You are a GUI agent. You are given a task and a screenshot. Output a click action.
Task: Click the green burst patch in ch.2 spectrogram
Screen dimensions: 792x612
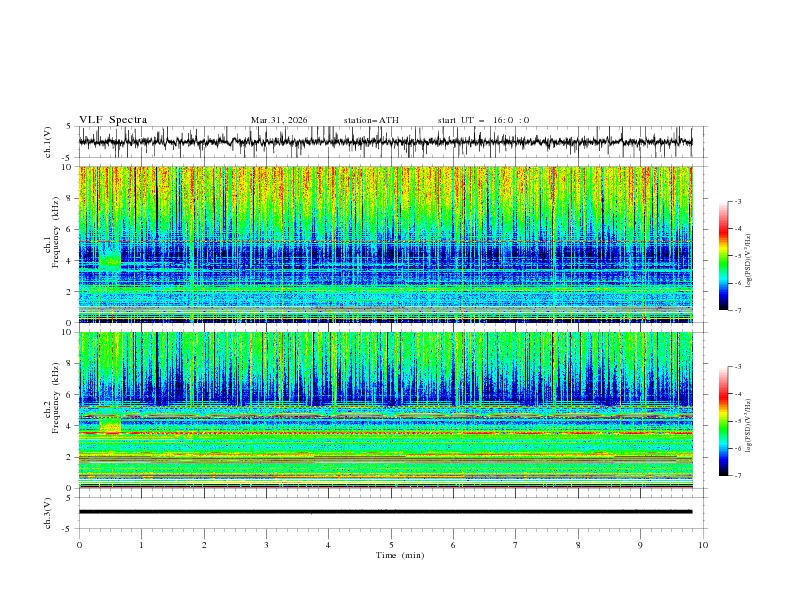tap(110, 424)
